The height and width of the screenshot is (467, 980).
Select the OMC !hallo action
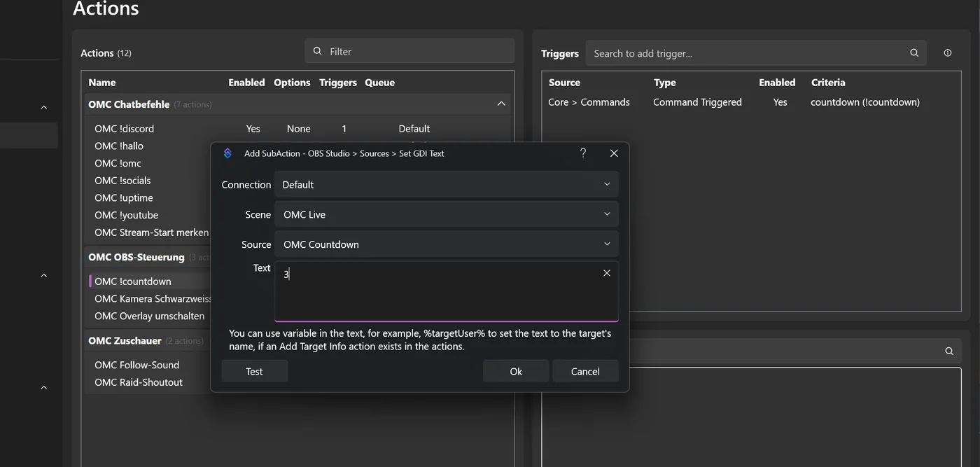click(119, 146)
